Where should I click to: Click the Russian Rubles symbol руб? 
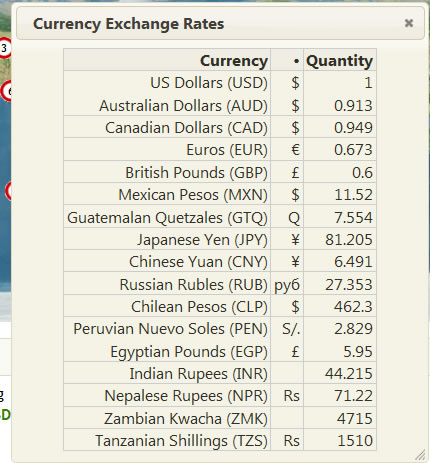287,285
